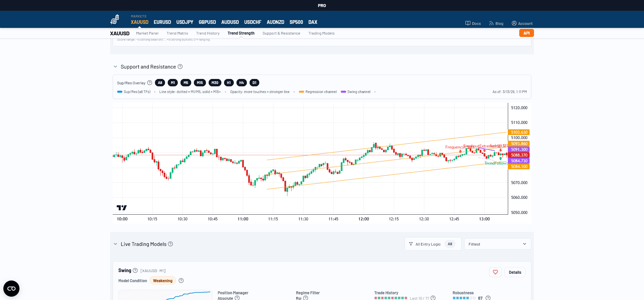Image resolution: width=644 pixels, height=300 pixels.
Task: Toggle the M1 overlay pill
Action: tap(173, 83)
